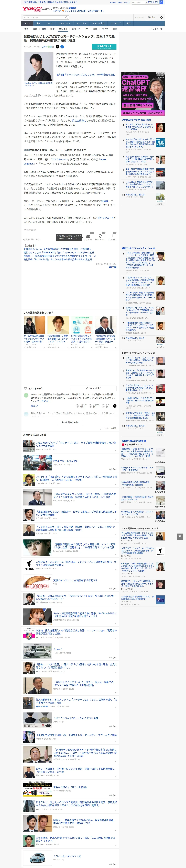Open the comment count icon showing 66

44,47
